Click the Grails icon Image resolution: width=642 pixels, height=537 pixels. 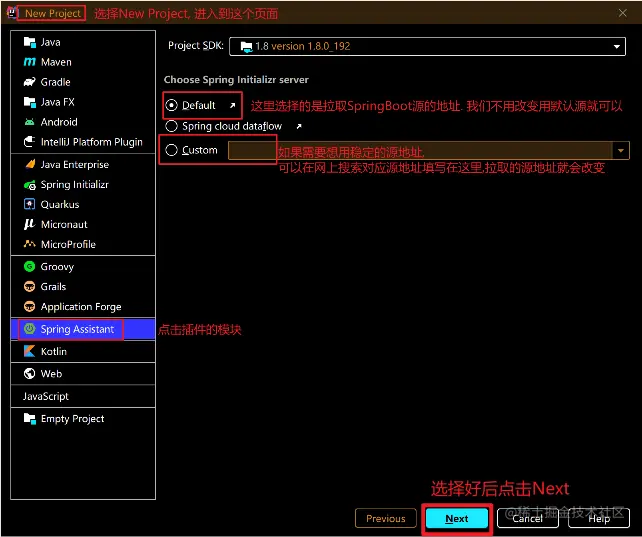pos(29,287)
